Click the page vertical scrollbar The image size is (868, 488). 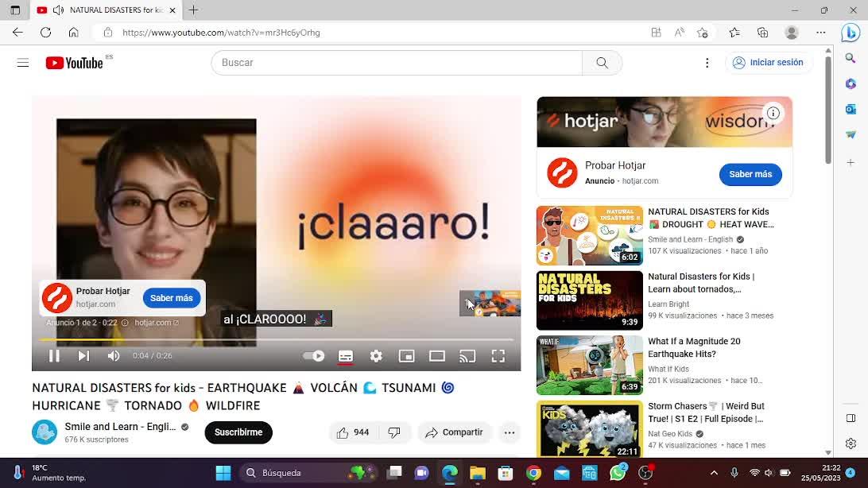828,110
